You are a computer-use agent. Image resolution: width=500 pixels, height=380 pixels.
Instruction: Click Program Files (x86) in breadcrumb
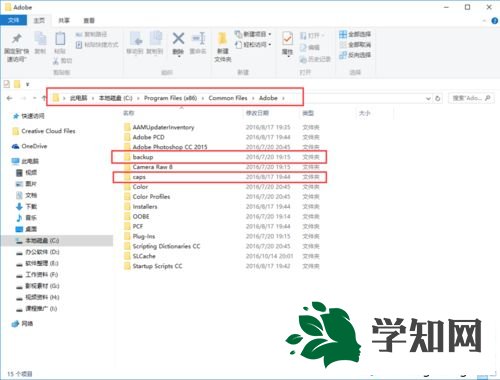[170, 98]
